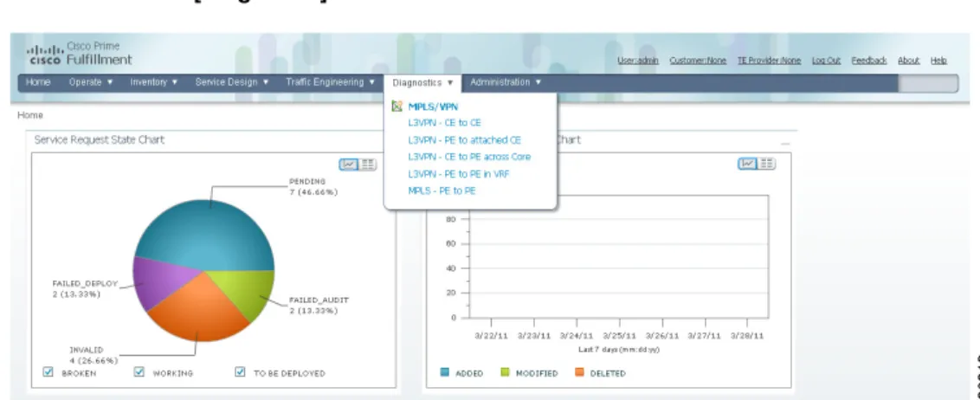Open the Traffic Engineering menu
980x400 pixels.
(x=331, y=82)
